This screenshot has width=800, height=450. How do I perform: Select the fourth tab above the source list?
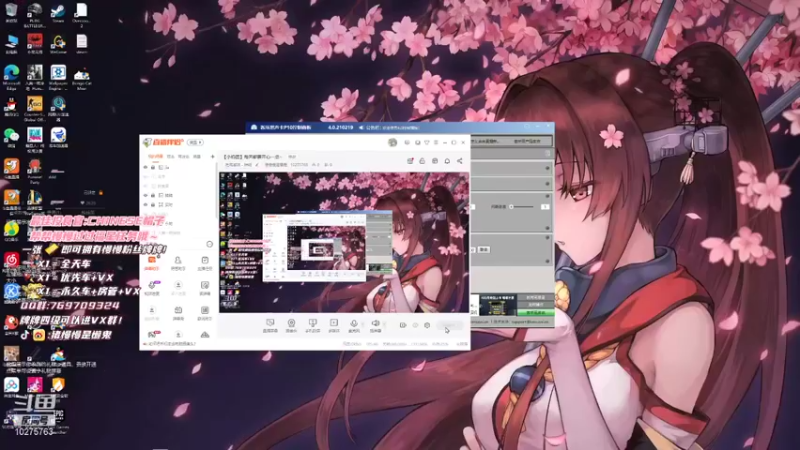197,157
